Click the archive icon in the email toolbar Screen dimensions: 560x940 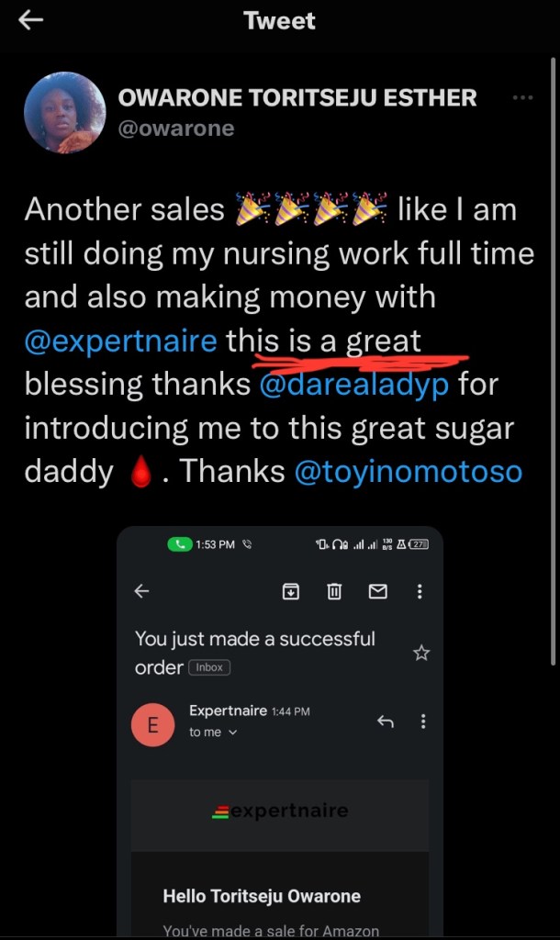pos(290,591)
